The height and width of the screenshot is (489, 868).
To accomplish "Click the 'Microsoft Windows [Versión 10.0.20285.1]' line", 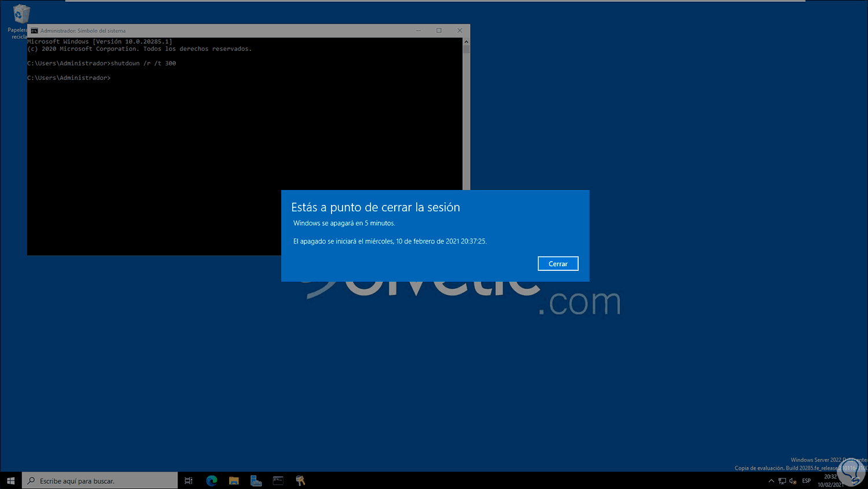I will tap(100, 42).
